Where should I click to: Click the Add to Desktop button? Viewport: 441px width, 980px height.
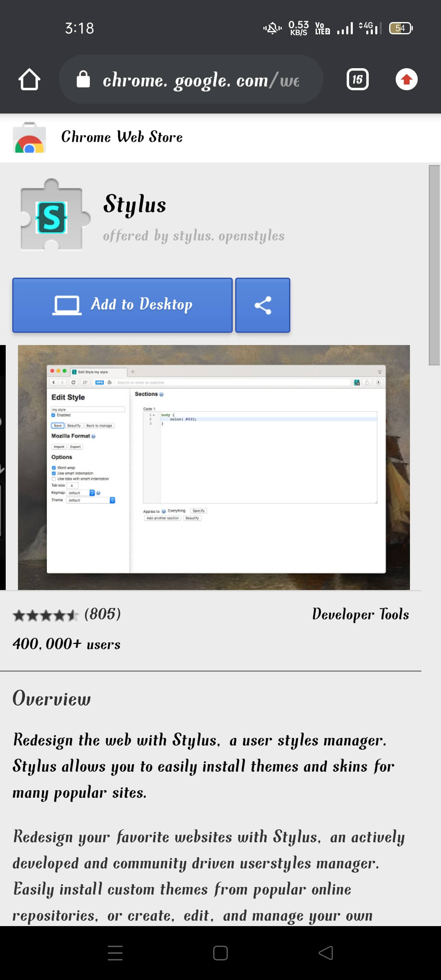pos(122,305)
